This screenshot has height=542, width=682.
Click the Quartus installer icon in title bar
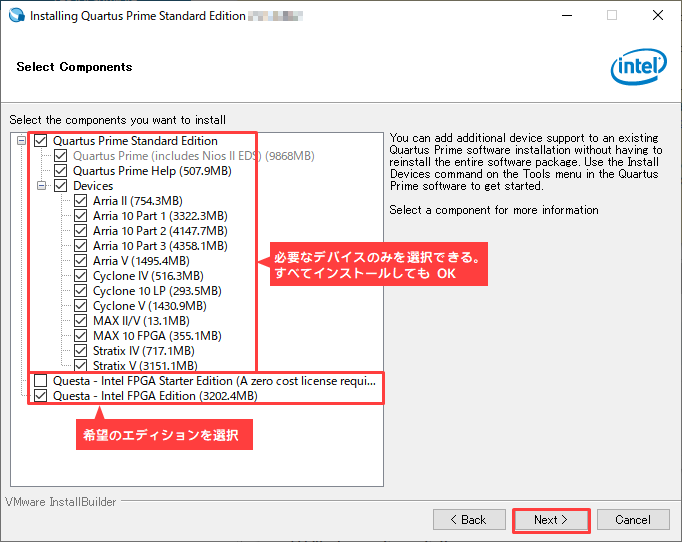tap(17, 15)
